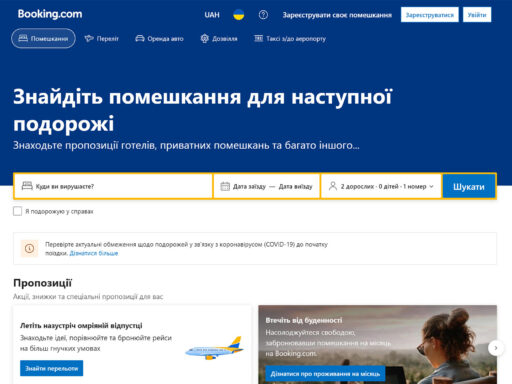Click the Booking.com logo
Image resolution: width=512 pixels, height=384 pixels.
coord(50,14)
